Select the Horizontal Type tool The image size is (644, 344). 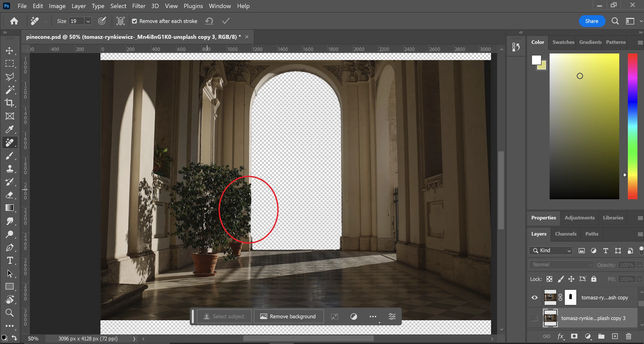(10, 260)
